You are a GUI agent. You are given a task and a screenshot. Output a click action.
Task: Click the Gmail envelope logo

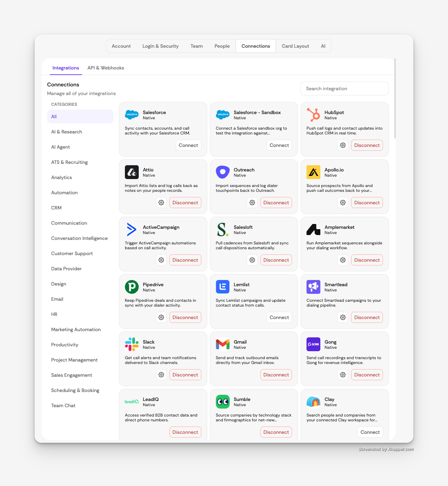point(223,344)
